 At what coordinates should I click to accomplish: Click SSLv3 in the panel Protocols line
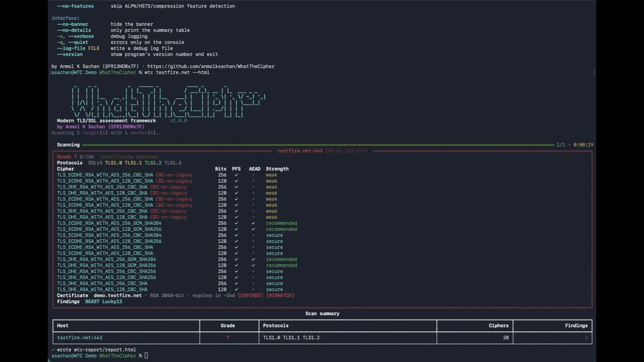(95, 163)
